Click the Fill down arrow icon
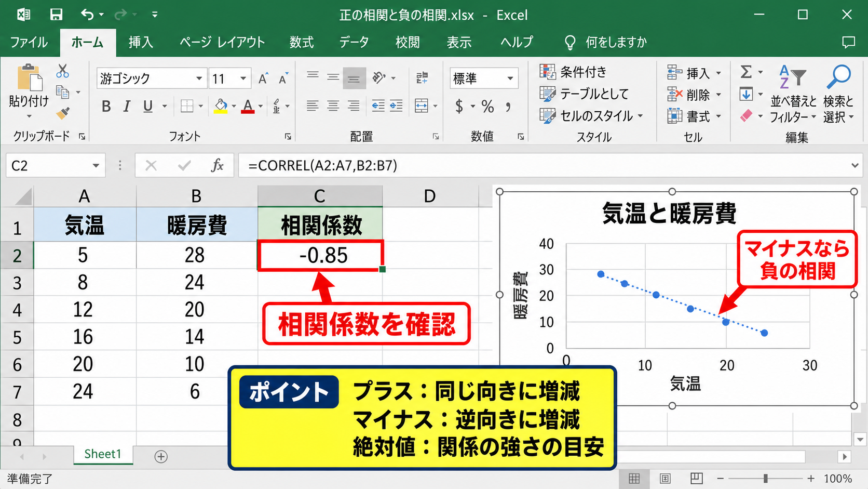 746,94
